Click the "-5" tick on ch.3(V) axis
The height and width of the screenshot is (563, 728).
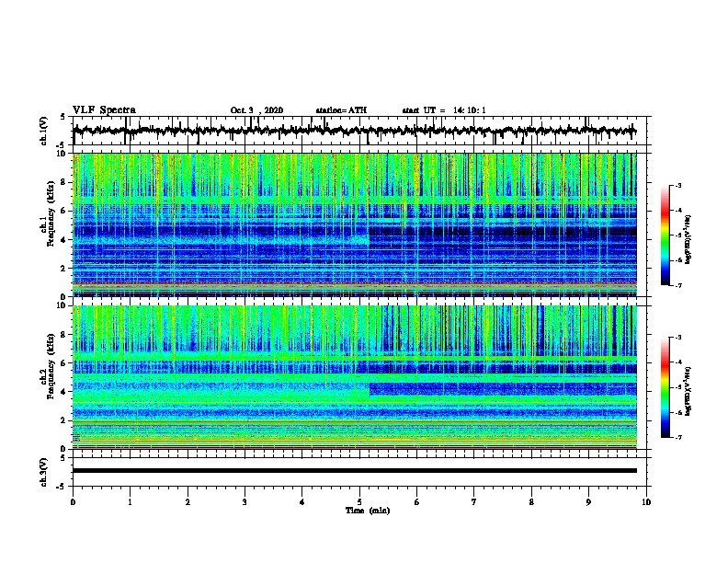pyautogui.click(x=62, y=487)
